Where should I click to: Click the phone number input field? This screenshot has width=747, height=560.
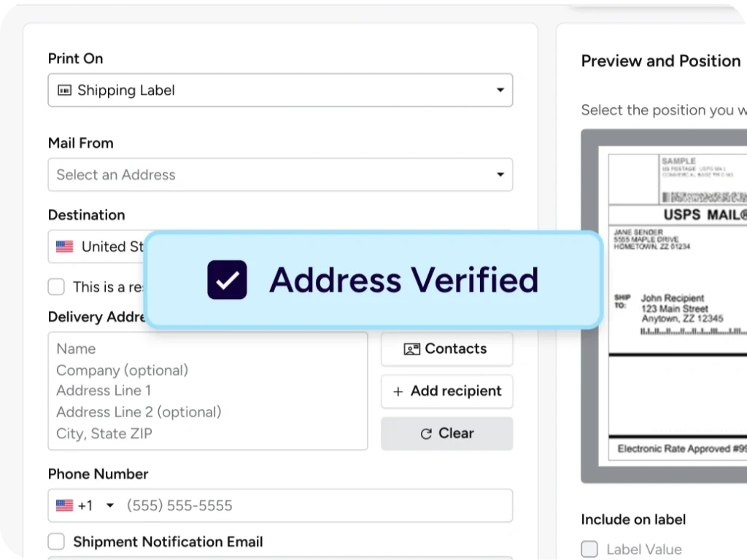click(314, 505)
